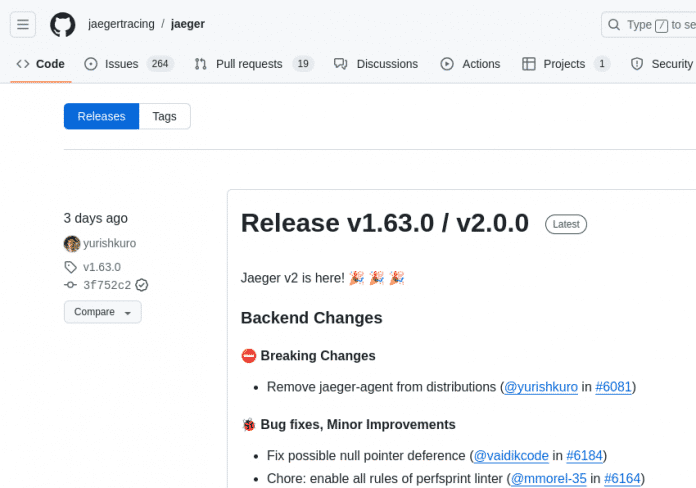Click the Issues circle-dot icon
The width and height of the screenshot is (696, 488).
91,64
